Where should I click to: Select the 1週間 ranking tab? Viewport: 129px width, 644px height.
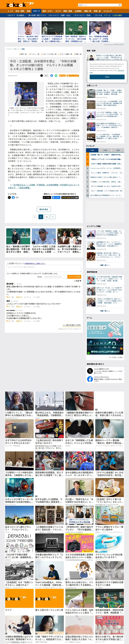(x=118, y=150)
